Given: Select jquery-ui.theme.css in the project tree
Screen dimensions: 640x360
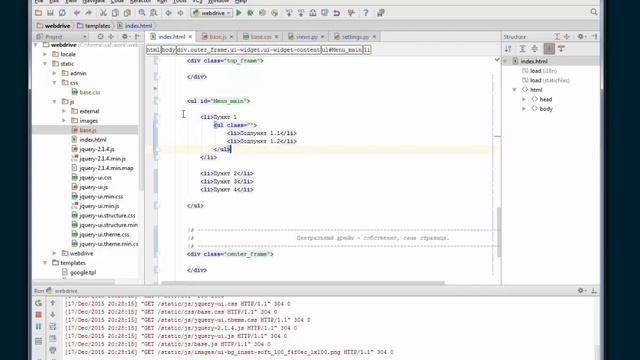Looking at the screenshot, I should point(100,235).
